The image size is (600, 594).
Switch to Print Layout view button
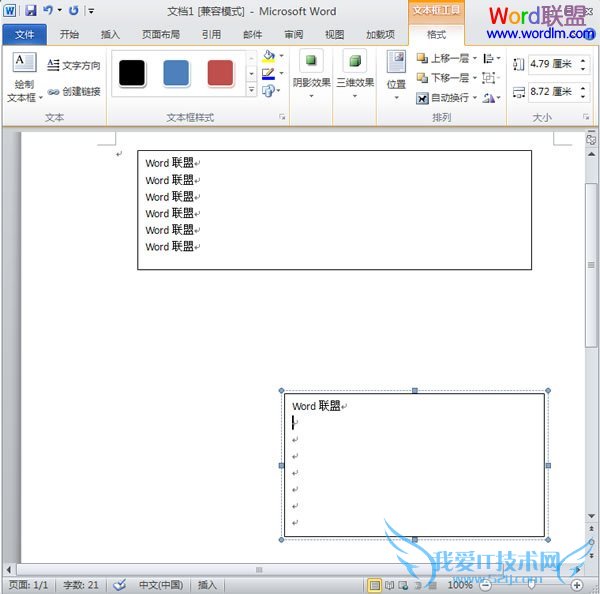pos(374,585)
